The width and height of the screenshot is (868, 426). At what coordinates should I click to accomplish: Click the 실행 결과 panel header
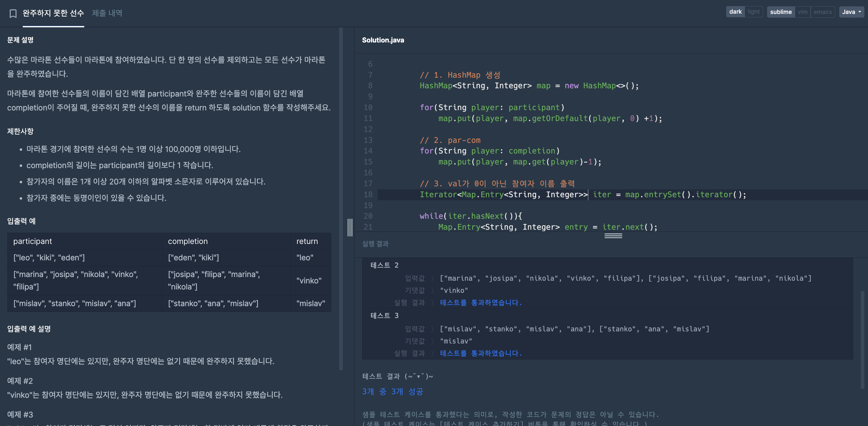point(375,244)
